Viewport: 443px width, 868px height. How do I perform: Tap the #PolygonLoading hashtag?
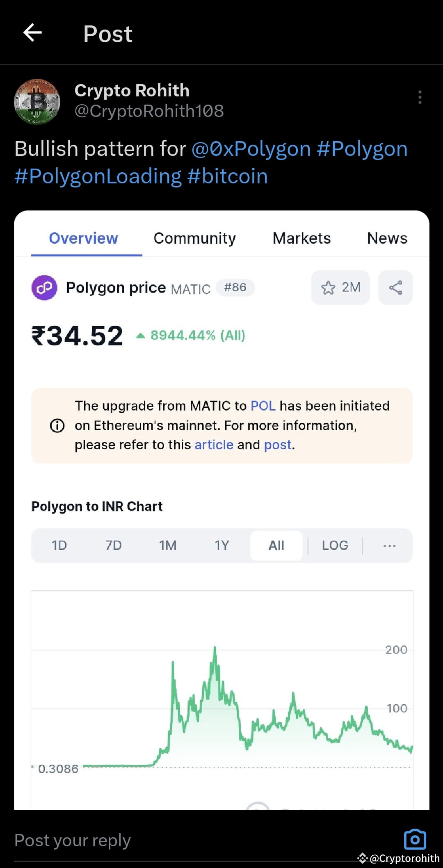pyautogui.click(x=98, y=176)
